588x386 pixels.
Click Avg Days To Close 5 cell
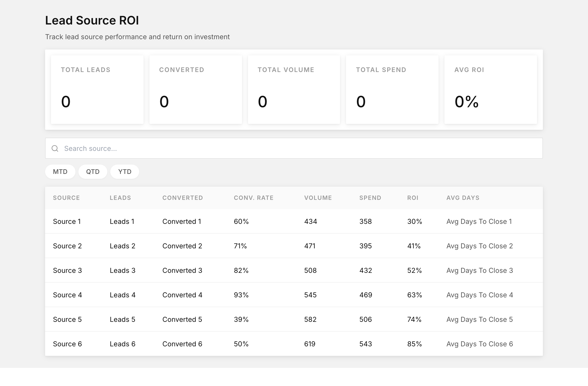(479, 319)
